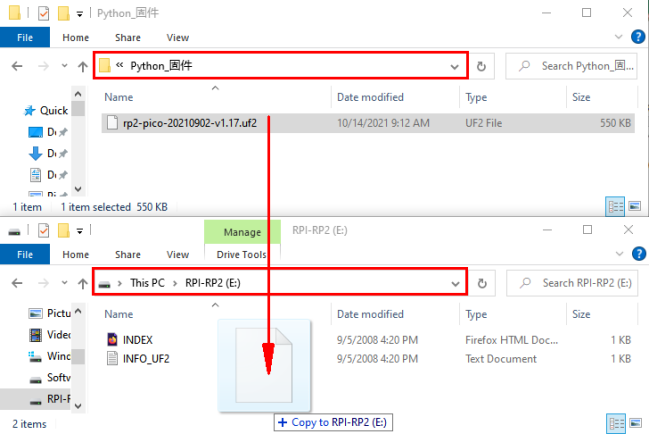Switch to details view in RPI-RP2 window
This screenshot has width=650, height=434.
(x=616, y=424)
